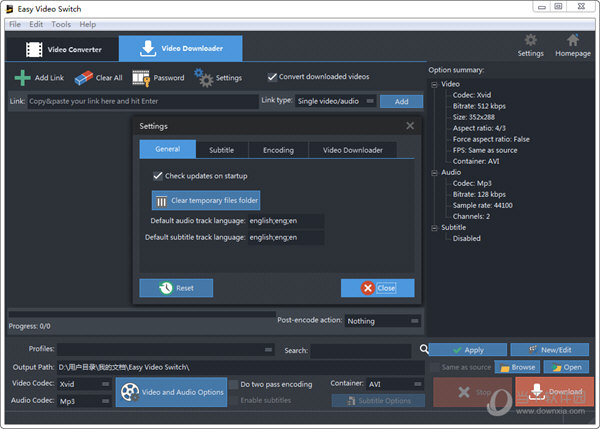Start the Download button
This screenshot has width=600, height=429.
(x=554, y=392)
